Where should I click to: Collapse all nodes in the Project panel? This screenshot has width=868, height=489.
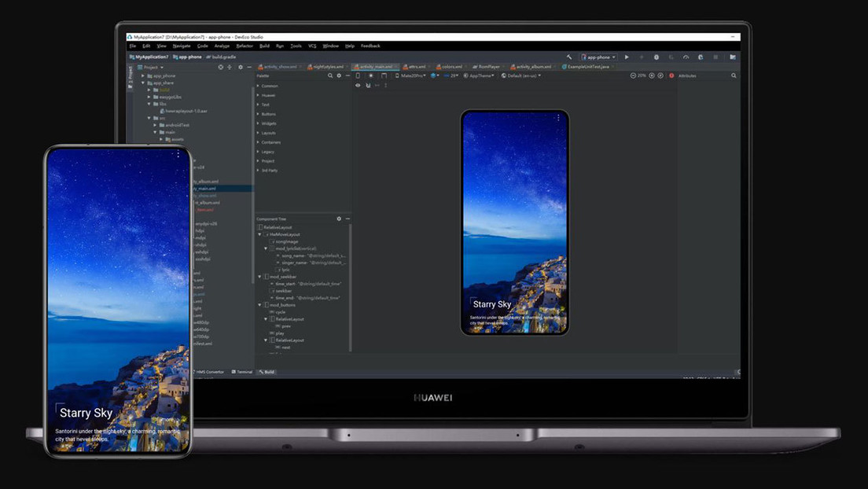point(230,67)
